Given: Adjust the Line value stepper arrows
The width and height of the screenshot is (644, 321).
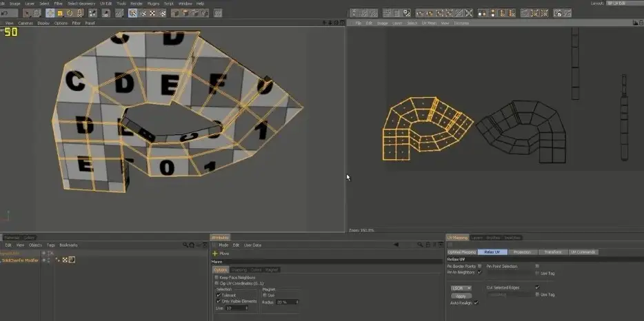Looking at the screenshot, I should (x=247, y=308).
